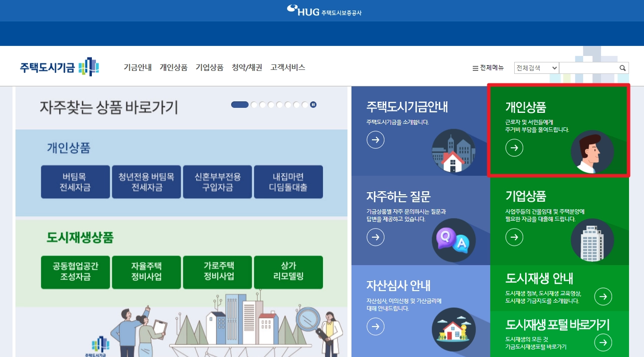Viewport: 644px width, 357px height.
Task: Open the 전체메뉴 hamburger icon
Action: click(474, 67)
